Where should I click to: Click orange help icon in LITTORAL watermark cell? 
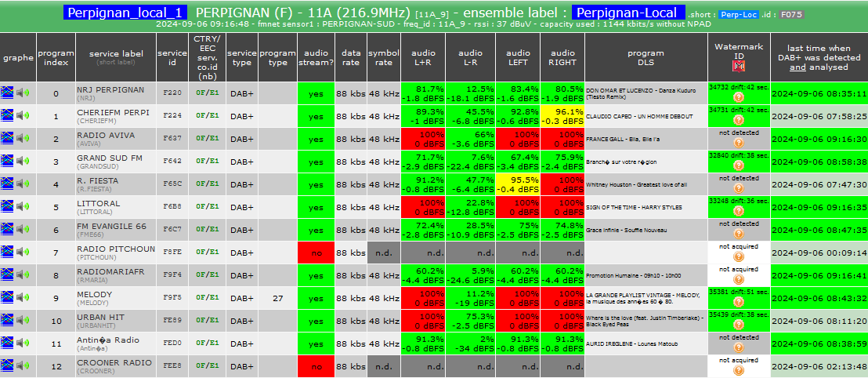click(739, 211)
